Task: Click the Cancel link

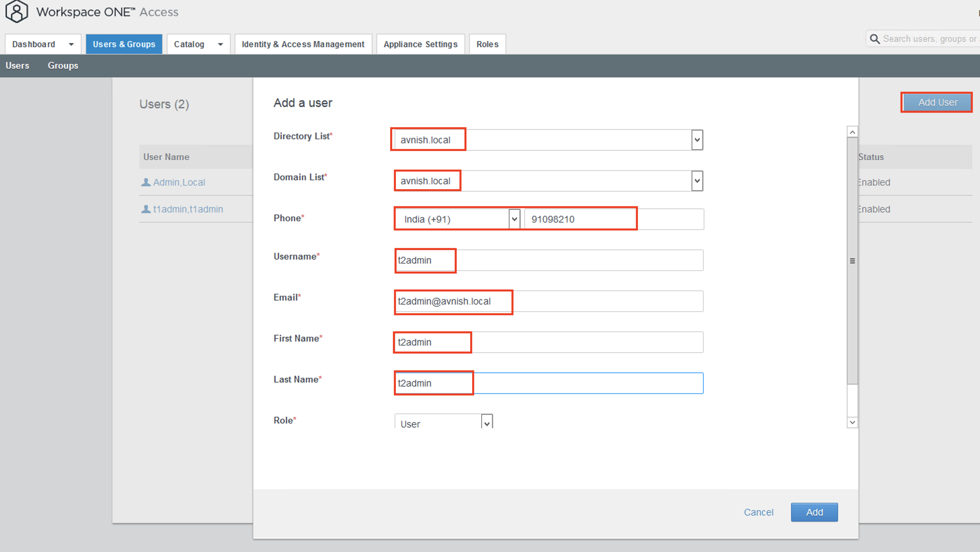Action: pos(758,512)
